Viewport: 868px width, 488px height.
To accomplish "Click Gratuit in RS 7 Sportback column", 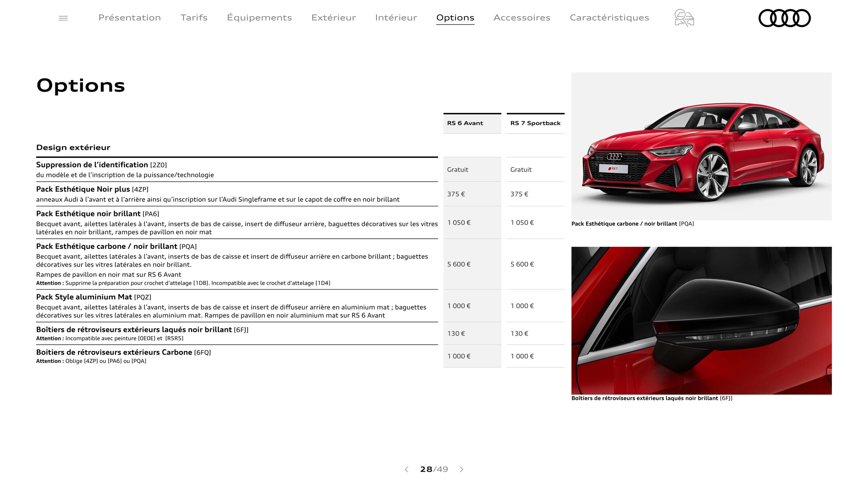I will pos(521,170).
